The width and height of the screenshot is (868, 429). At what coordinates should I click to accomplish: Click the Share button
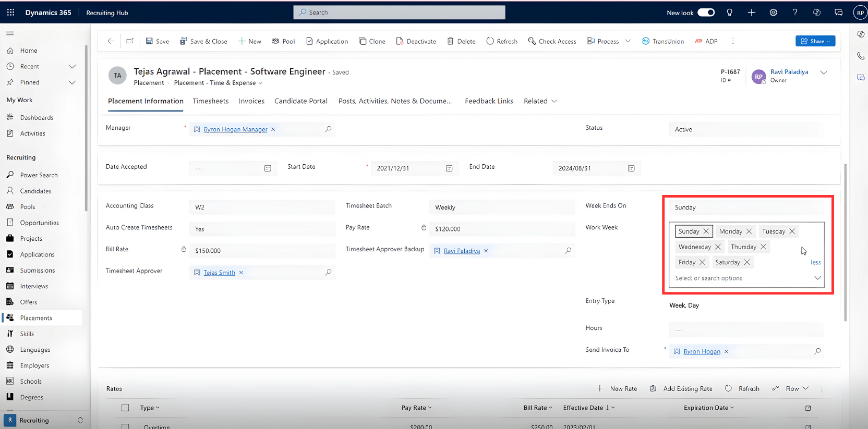[x=815, y=41]
